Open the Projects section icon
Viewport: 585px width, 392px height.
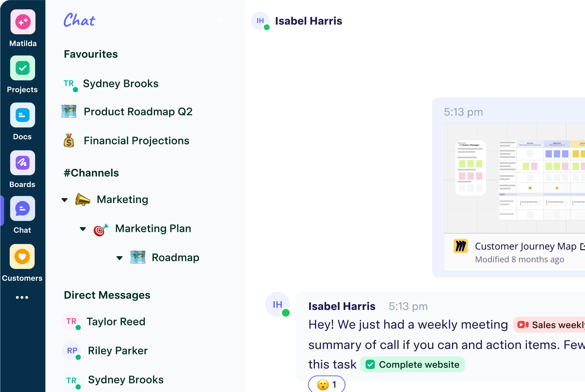pyautogui.click(x=23, y=68)
